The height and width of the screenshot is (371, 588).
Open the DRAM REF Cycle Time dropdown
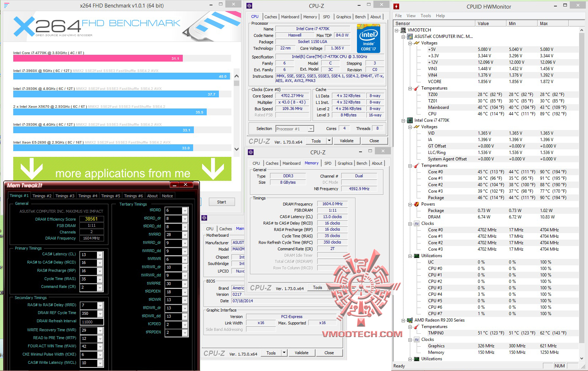(x=100, y=314)
